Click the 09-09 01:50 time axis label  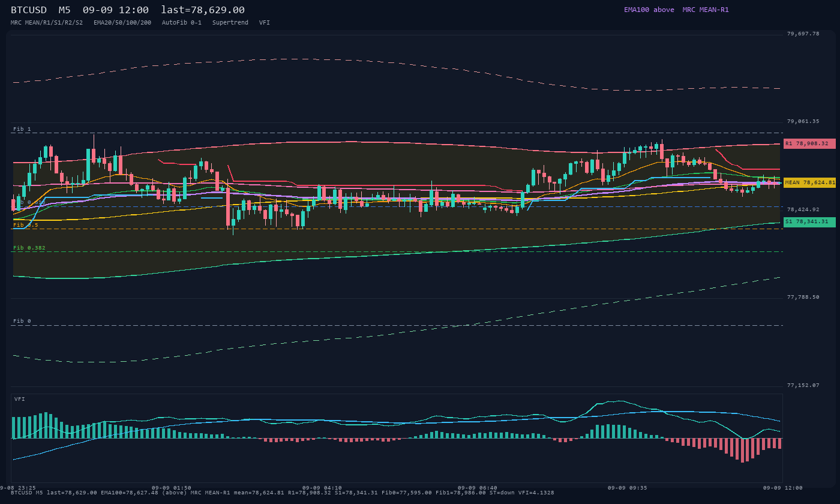pyautogui.click(x=172, y=488)
